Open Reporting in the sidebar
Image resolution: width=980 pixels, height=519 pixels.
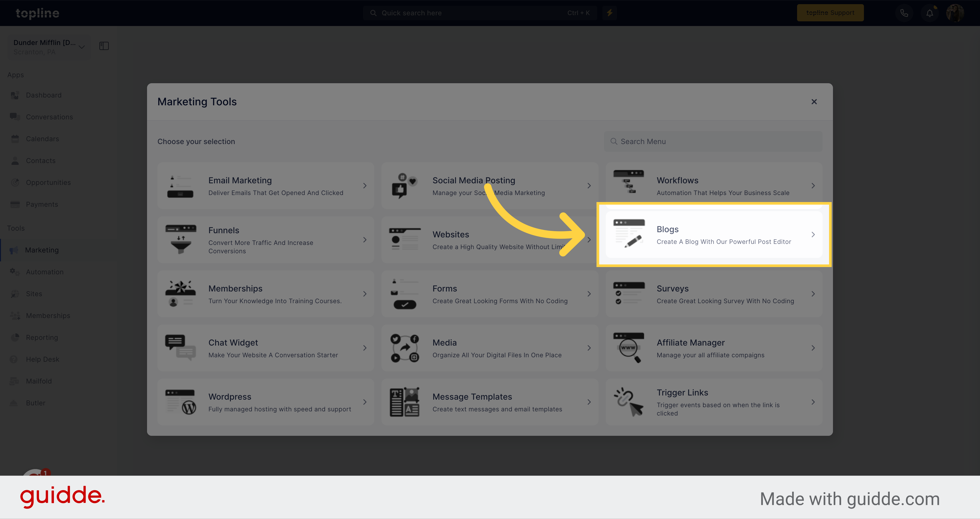(x=42, y=337)
